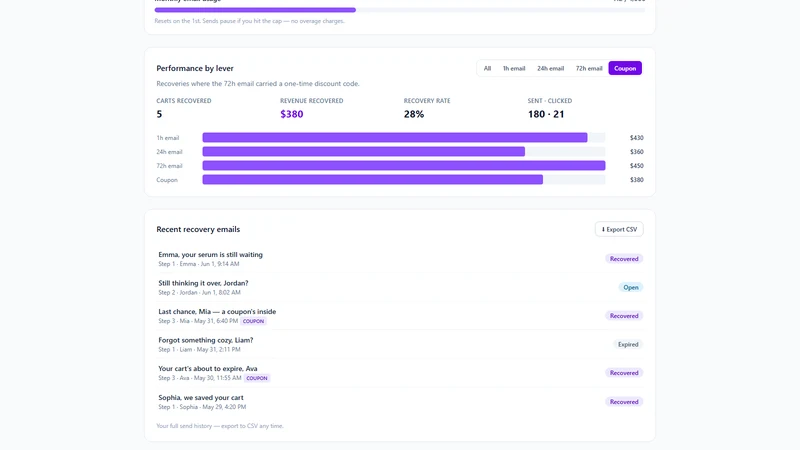The width and height of the screenshot is (800, 450).
Task: Click the 72h email revenue bar
Action: coord(404,166)
